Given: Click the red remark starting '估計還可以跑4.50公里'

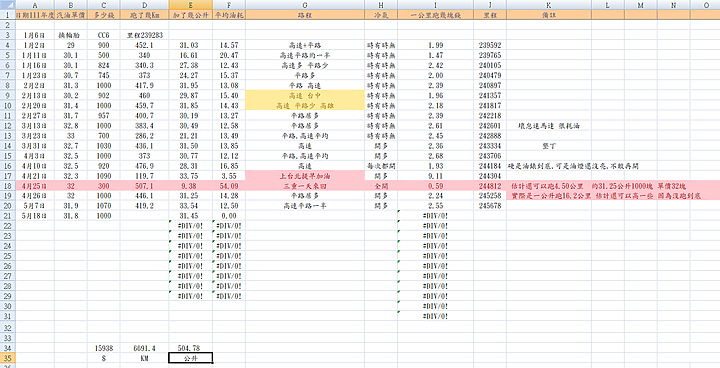Looking at the screenshot, I should pos(598,186).
